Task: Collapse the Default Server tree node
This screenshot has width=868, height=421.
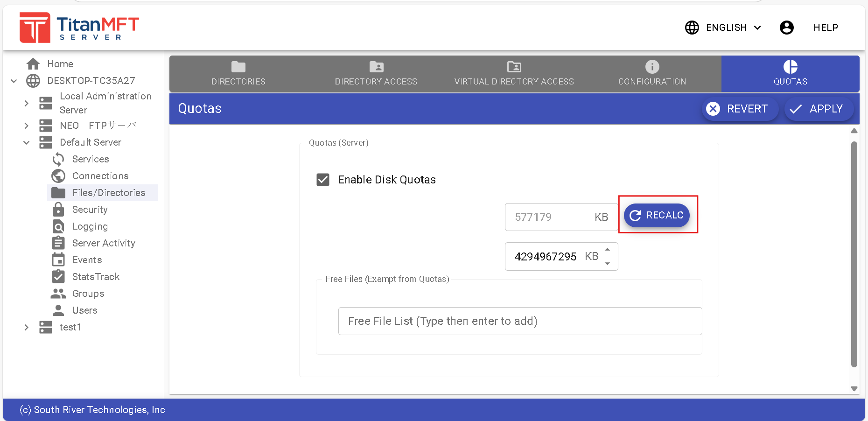Action: 27,142
